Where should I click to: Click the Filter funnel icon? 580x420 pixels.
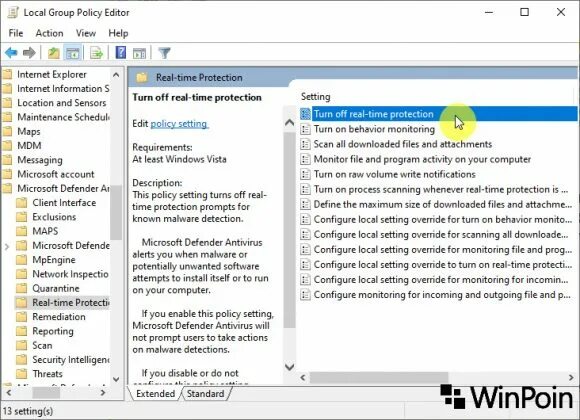(x=164, y=53)
